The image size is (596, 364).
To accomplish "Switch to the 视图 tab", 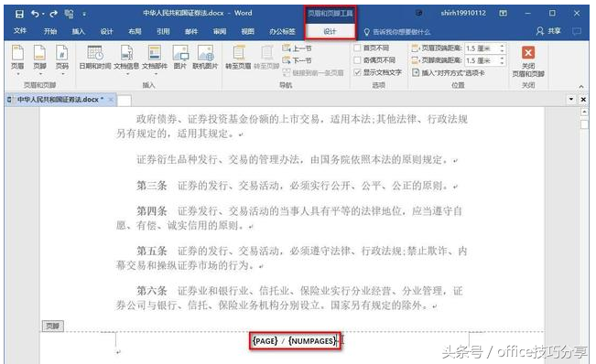I will click(247, 31).
